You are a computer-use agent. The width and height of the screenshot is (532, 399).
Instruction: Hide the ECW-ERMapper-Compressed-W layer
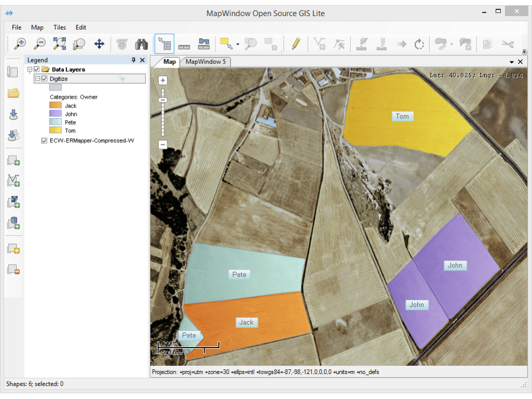44,140
